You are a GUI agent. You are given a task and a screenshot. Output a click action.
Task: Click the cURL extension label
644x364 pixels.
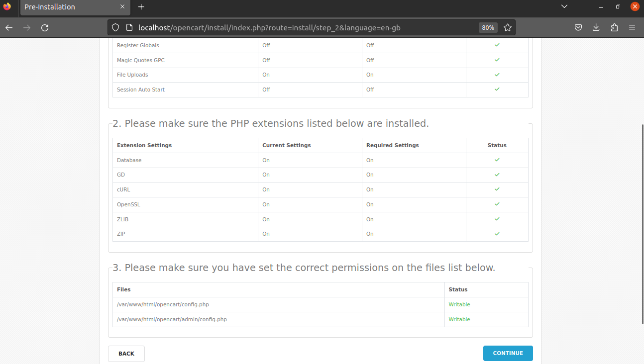click(x=123, y=189)
